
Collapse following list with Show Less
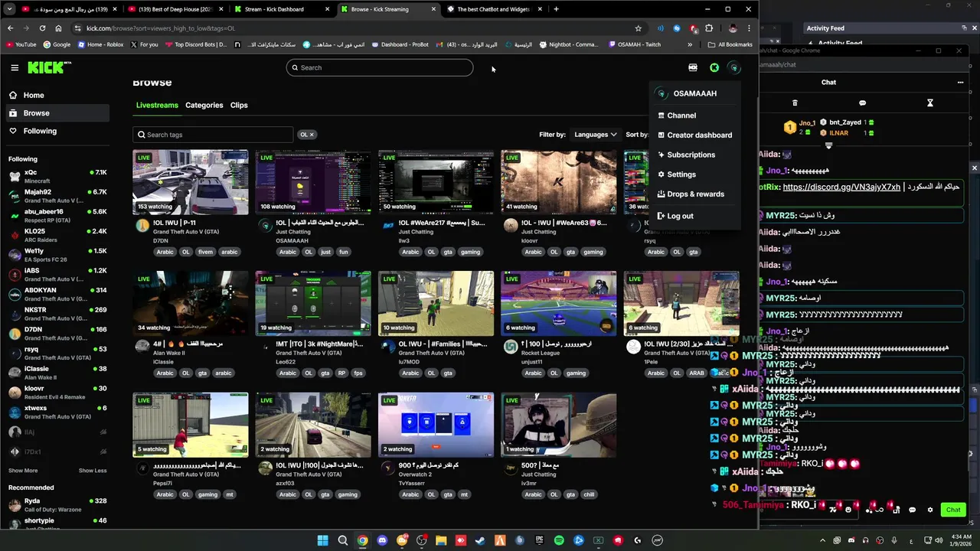click(93, 471)
